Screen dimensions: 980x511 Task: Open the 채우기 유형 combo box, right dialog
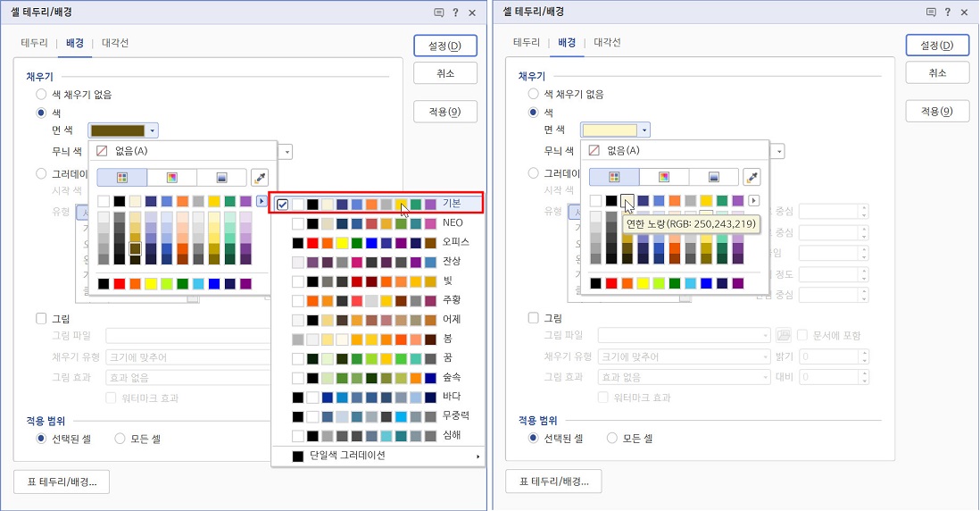point(685,356)
